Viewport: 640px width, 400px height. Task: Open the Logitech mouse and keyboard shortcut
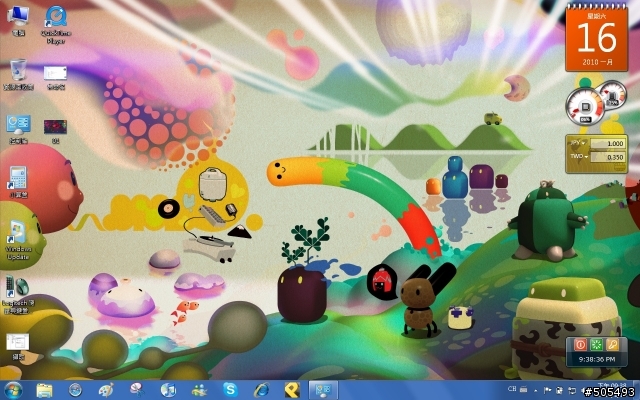click(x=18, y=295)
